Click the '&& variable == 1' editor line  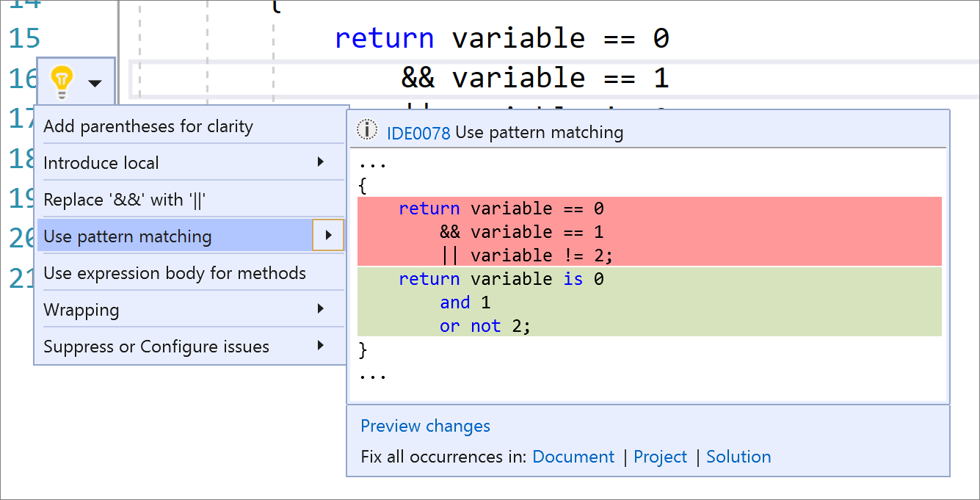click(535, 78)
